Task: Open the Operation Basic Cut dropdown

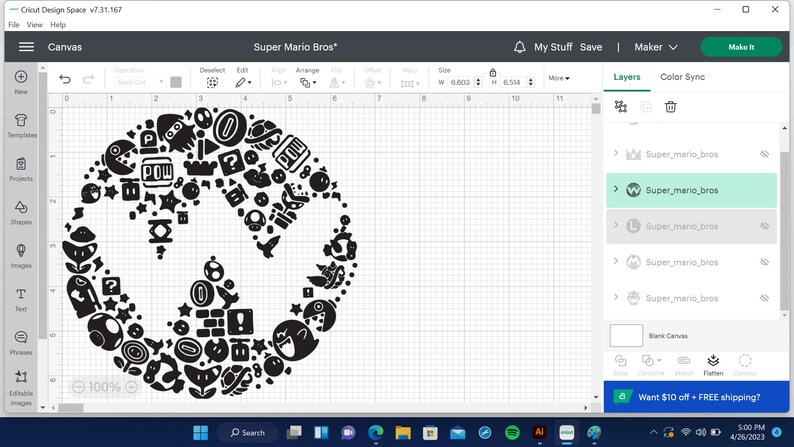Action: pyautogui.click(x=140, y=82)
